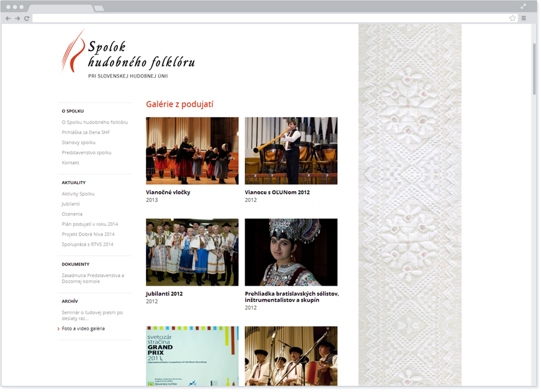Open the Vianočné vločky gallery thumbnail
This screenshot has width=541, height=392.
point(192,150)
